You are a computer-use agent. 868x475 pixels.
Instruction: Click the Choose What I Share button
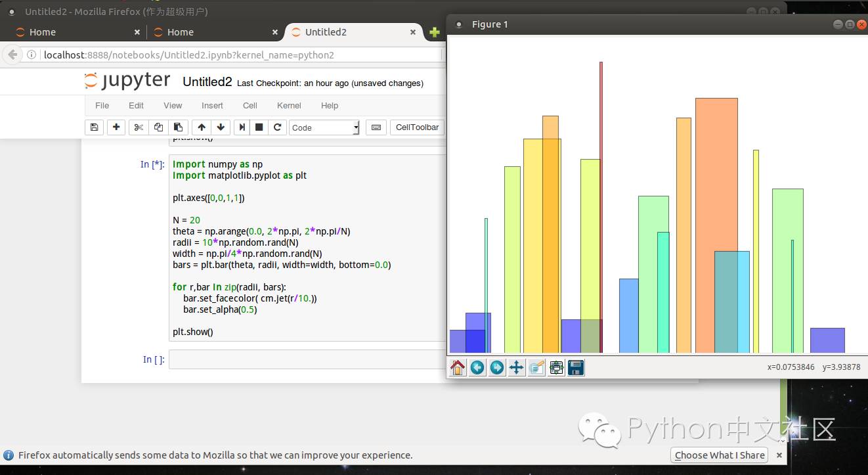720,455
